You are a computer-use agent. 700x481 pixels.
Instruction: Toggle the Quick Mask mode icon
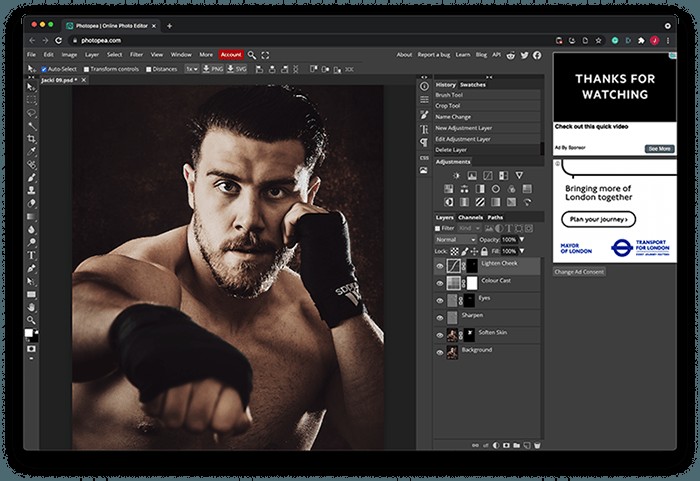[x=31, y=348]
